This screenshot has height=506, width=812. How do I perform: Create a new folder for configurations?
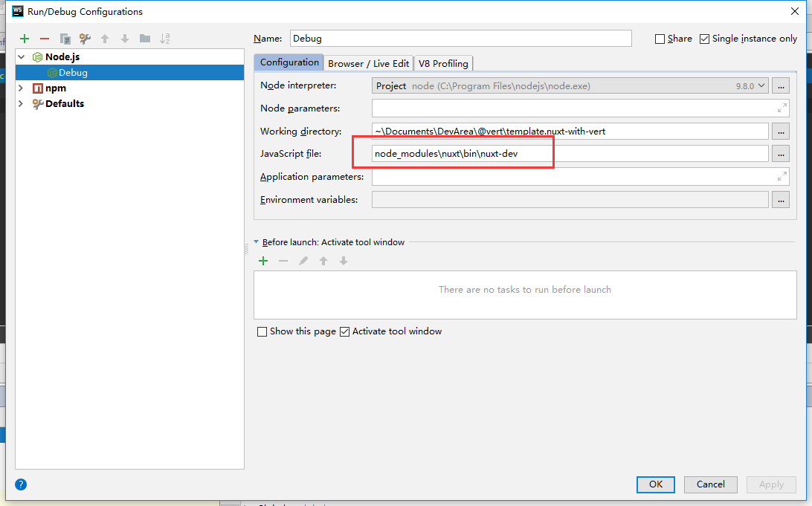(x=145, y=39)
